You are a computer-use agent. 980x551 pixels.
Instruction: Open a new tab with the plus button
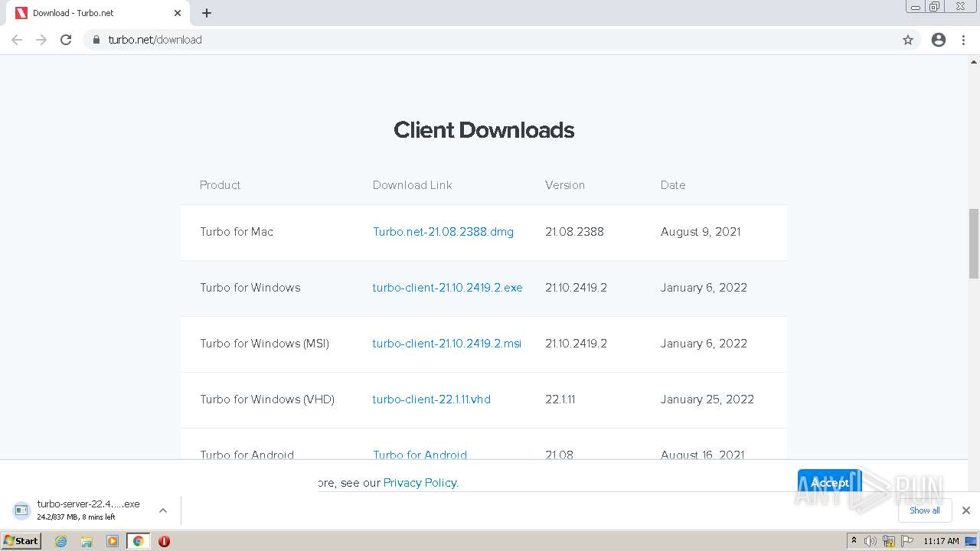[207, 13]
